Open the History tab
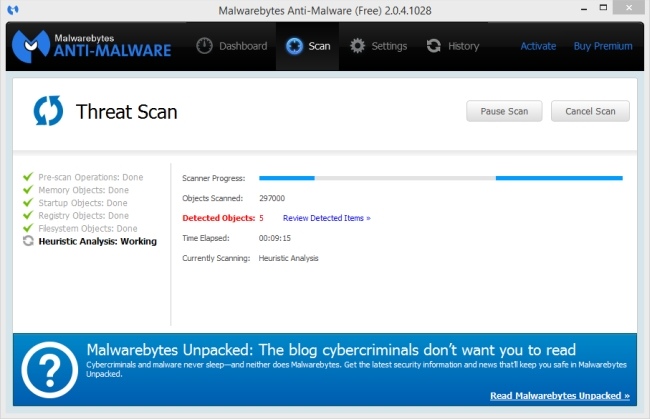The width and height of the screenshot is (650, 419). click(x=453, y=46)
